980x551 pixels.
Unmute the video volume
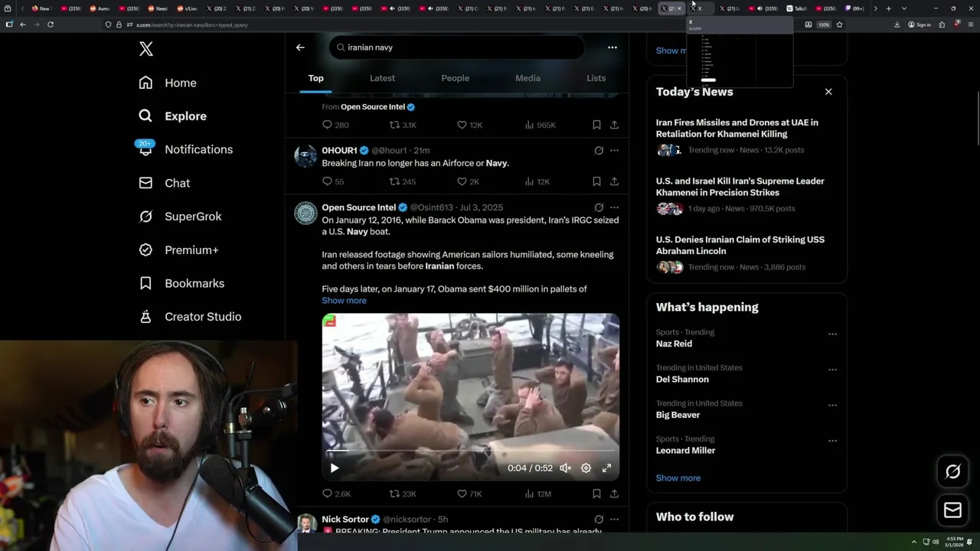pyautogui.click(x=565, y=468)
